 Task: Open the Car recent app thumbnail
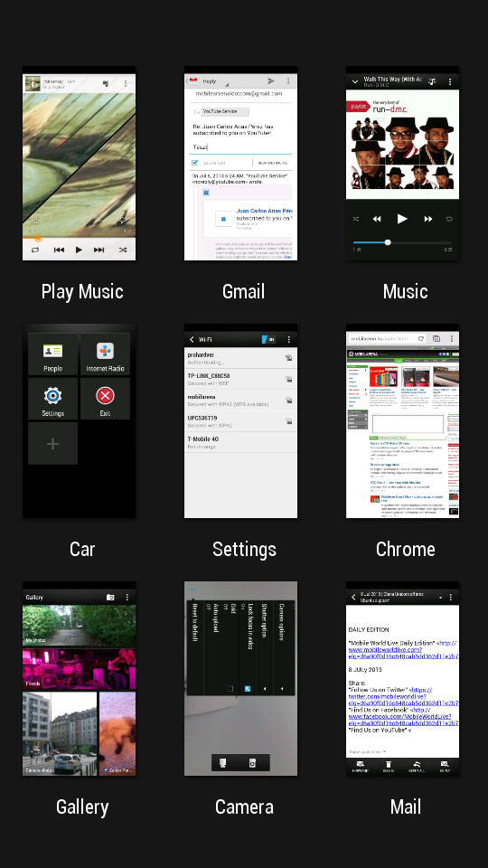[x=80, y=421]
